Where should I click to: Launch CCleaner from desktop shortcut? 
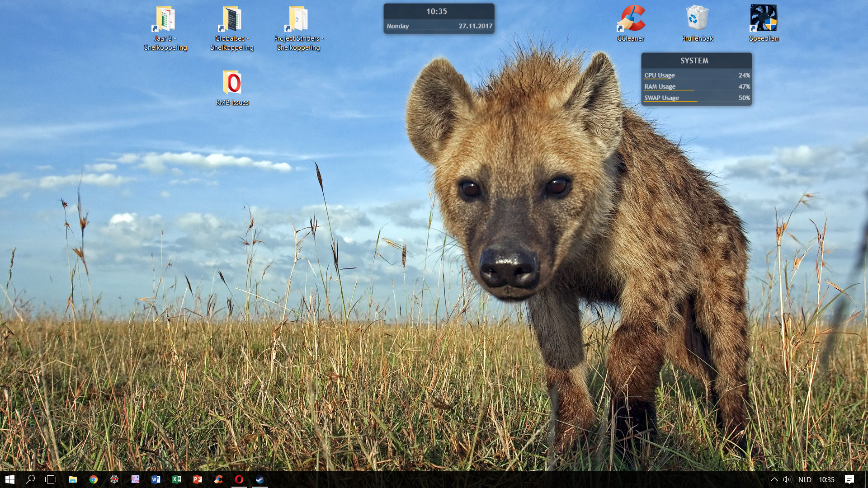point(631,19)
